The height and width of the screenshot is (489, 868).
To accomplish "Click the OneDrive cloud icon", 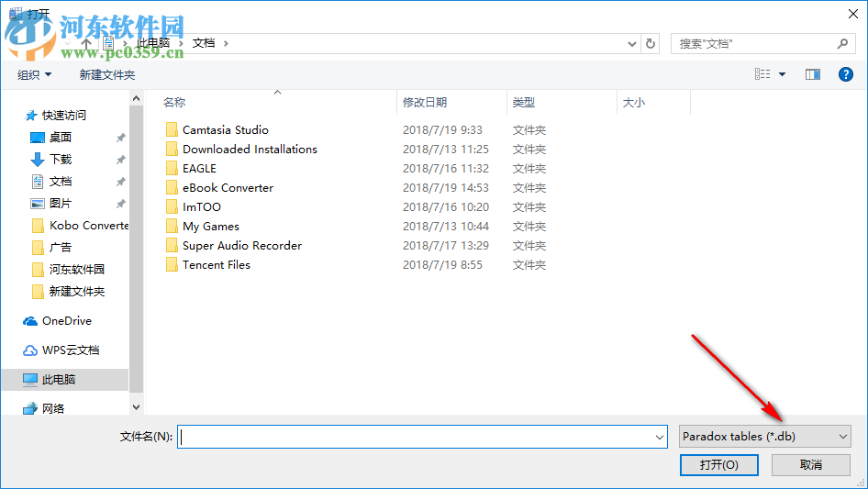I will (x=30, y=321).
